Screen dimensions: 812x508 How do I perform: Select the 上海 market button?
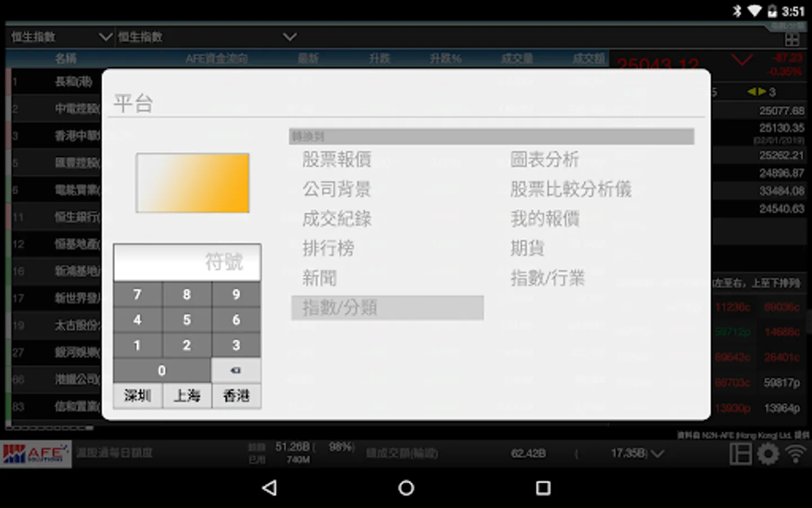point(187,396)
